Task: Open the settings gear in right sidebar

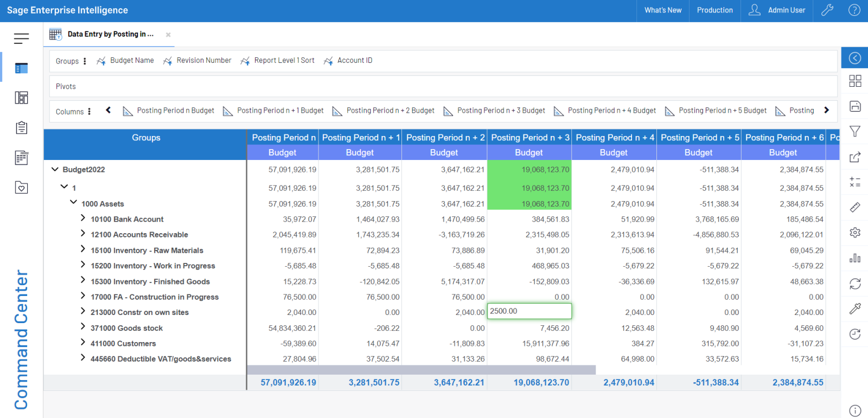Action: 855,233
